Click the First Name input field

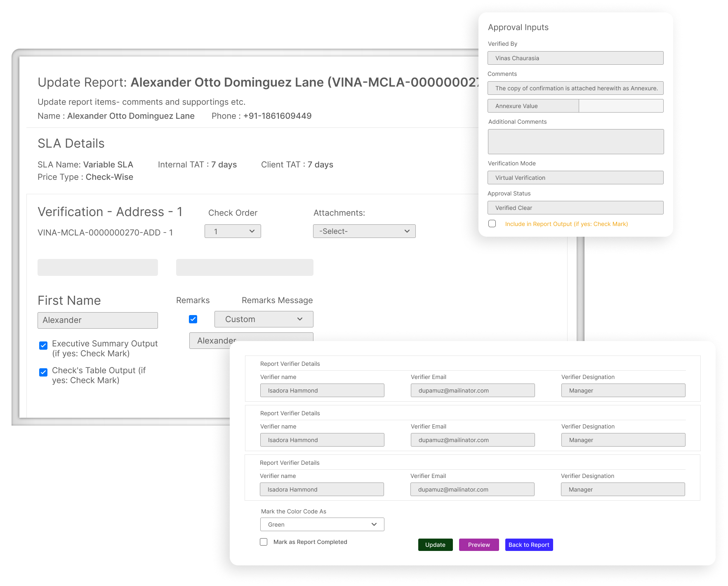point(97,320)
